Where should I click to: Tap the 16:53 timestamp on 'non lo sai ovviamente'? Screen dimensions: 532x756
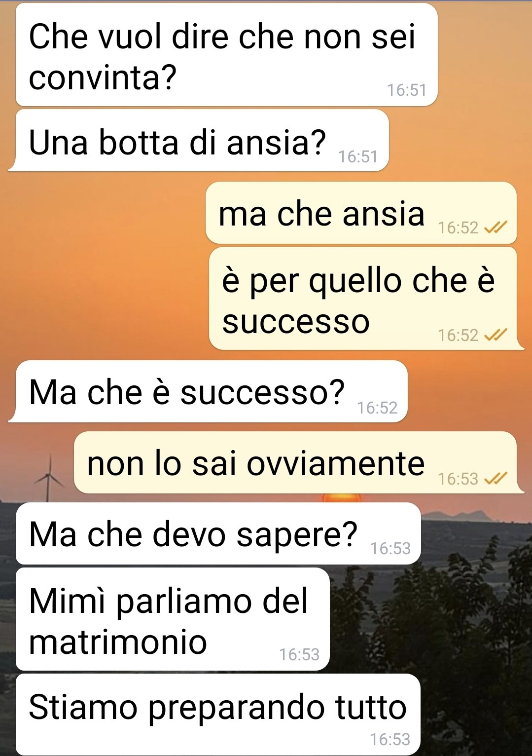pyautogui.click(x=458, y=479)
